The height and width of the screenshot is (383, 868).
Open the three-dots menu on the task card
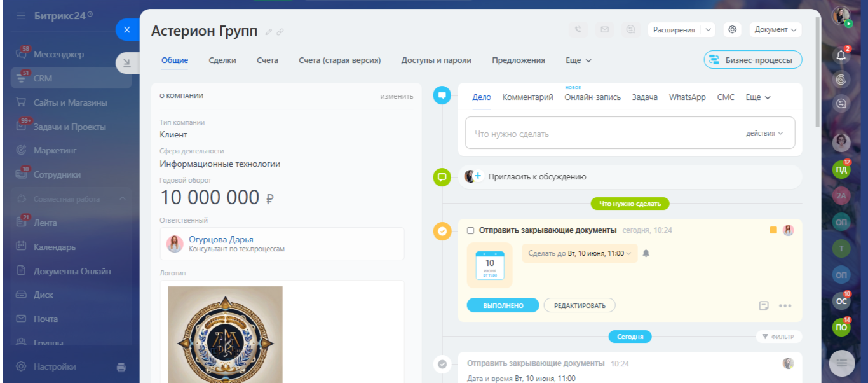point(785,305)
